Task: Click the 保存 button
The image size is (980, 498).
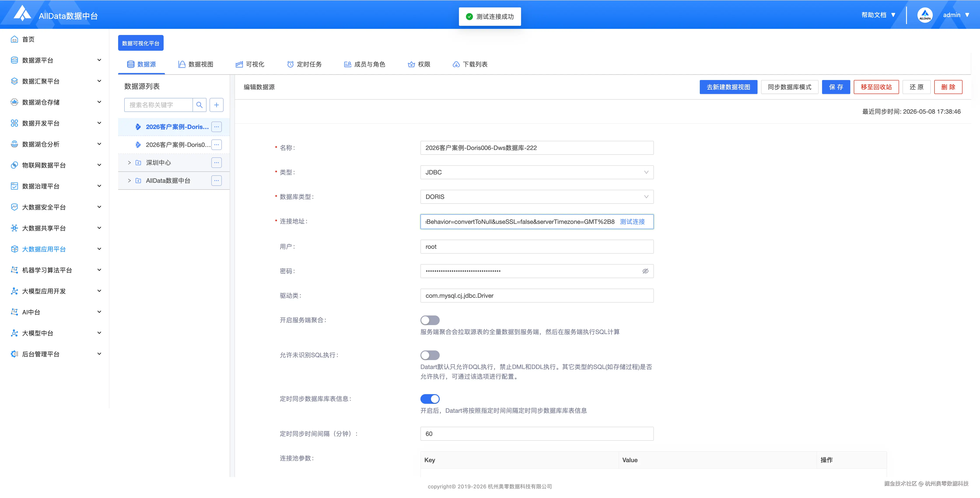Action: pyautogui.click(x=836, y=87)
